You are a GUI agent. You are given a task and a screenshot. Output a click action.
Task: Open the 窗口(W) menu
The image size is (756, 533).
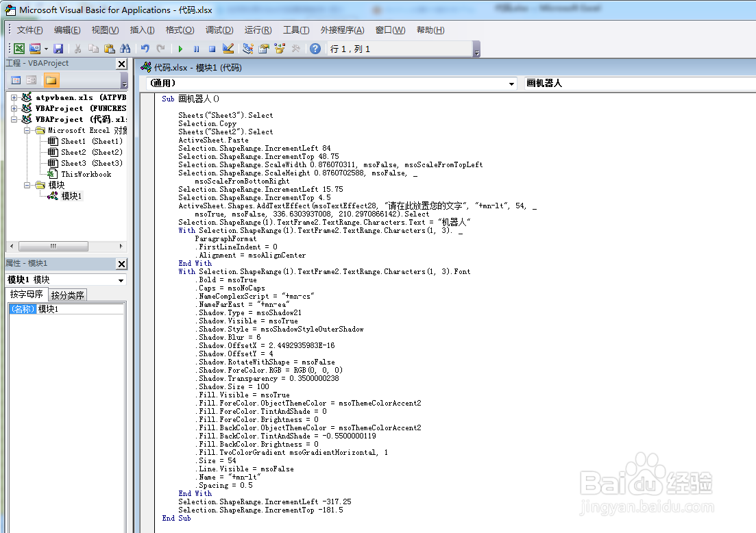pyautogui.click(x=390, y=30)
